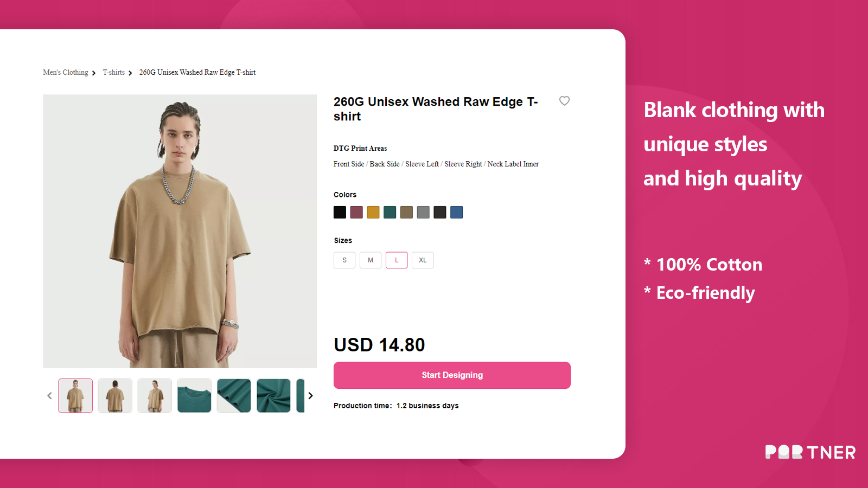
Task: Add the T-shirt to wishlist with heart icon
Action: tap(564, 101)
